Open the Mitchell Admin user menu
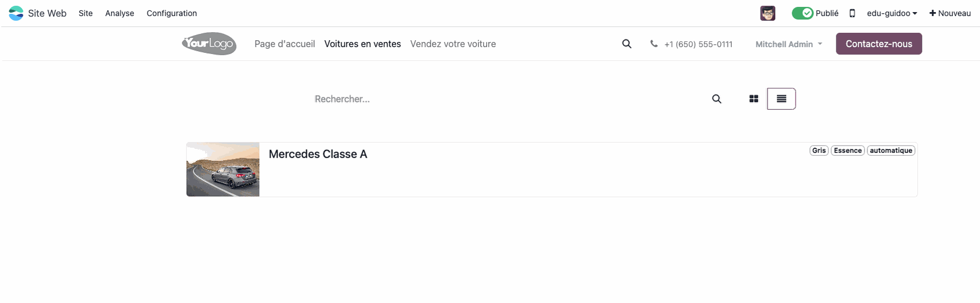The width and height of the screenshot is (980, 303). 788,44
